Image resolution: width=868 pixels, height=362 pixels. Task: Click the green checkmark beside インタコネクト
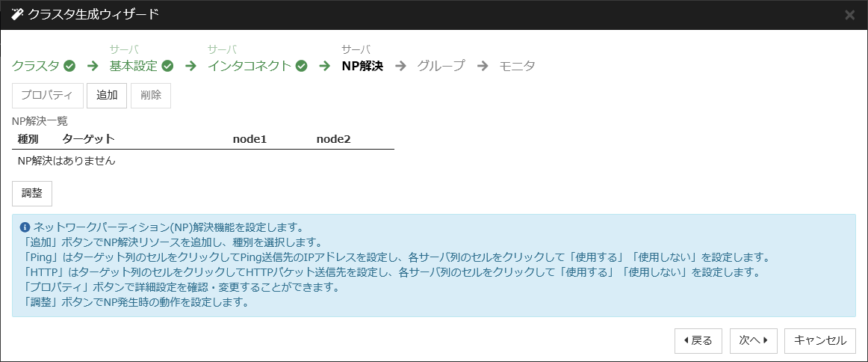click(x=301, y=66)
